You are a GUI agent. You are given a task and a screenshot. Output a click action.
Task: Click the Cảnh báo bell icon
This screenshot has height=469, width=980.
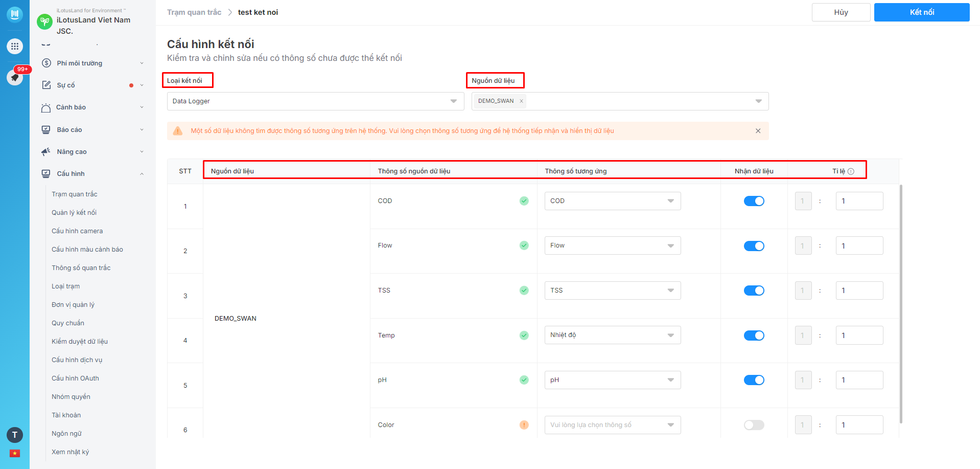pos(46,107)
